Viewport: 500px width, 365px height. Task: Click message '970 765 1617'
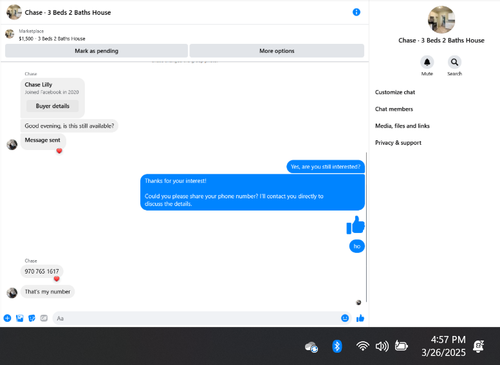[x=42, y=271]
